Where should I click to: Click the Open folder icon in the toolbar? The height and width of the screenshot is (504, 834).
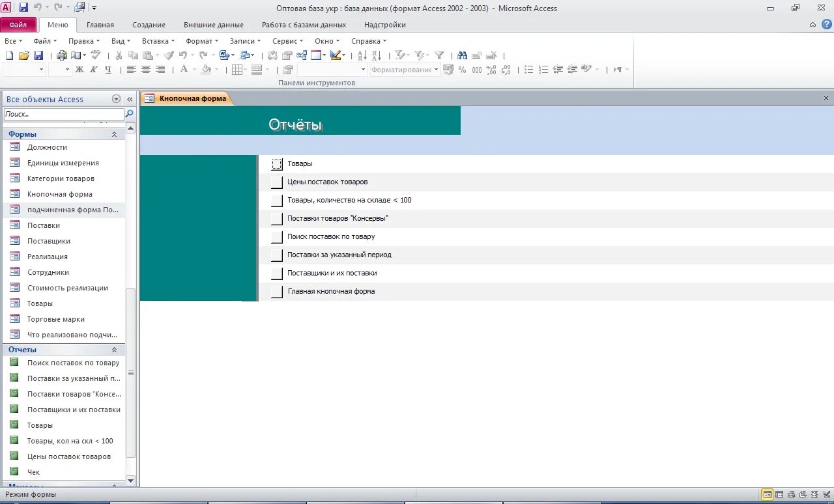[x=23, y=55]
